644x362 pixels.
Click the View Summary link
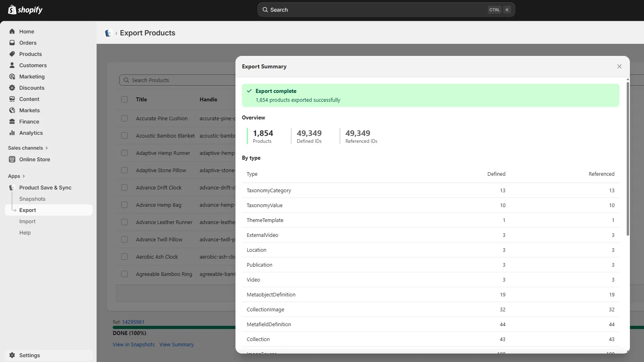tap(176, 344)
